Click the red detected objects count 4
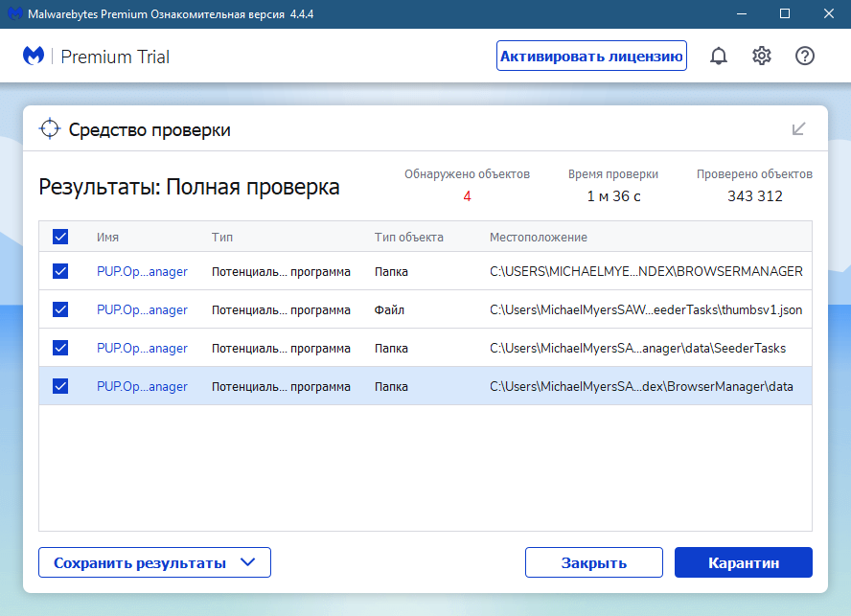The height and width of the screenshot is (616, 851). pyautogui.click(x=467, y=196)
